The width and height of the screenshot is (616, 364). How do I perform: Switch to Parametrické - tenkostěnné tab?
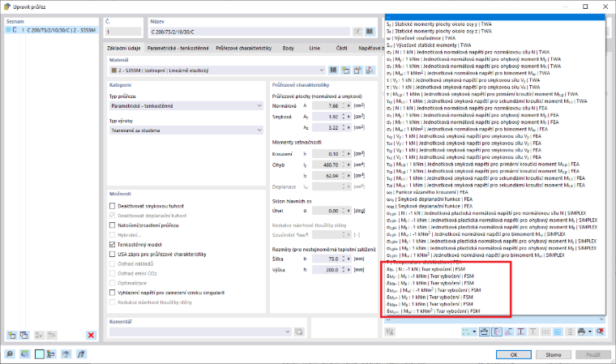[x=178, y=48]
